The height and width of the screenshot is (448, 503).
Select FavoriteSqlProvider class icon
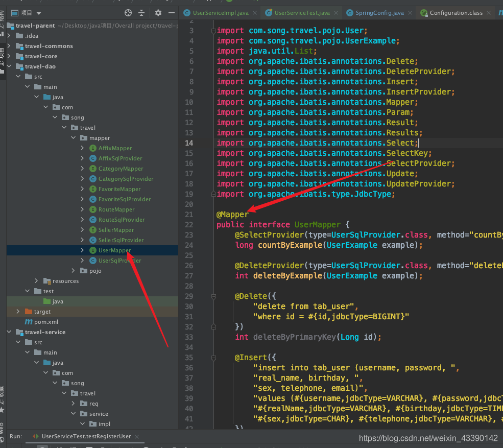(93, 199)
